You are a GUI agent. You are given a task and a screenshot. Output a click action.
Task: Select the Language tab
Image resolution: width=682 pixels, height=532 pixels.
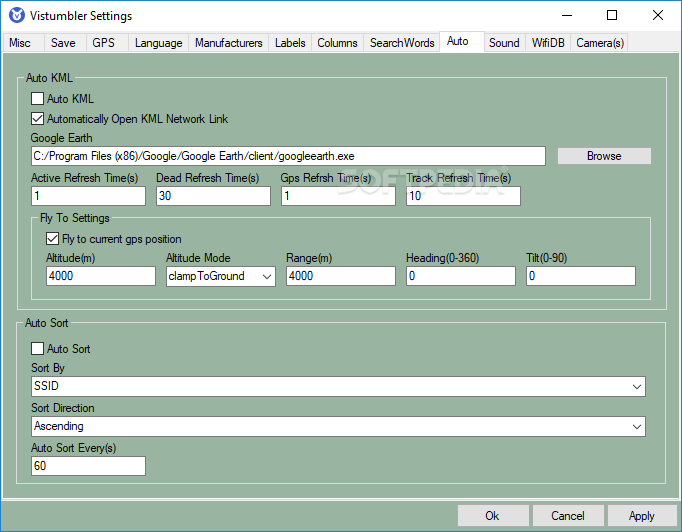tap(158, 43)
